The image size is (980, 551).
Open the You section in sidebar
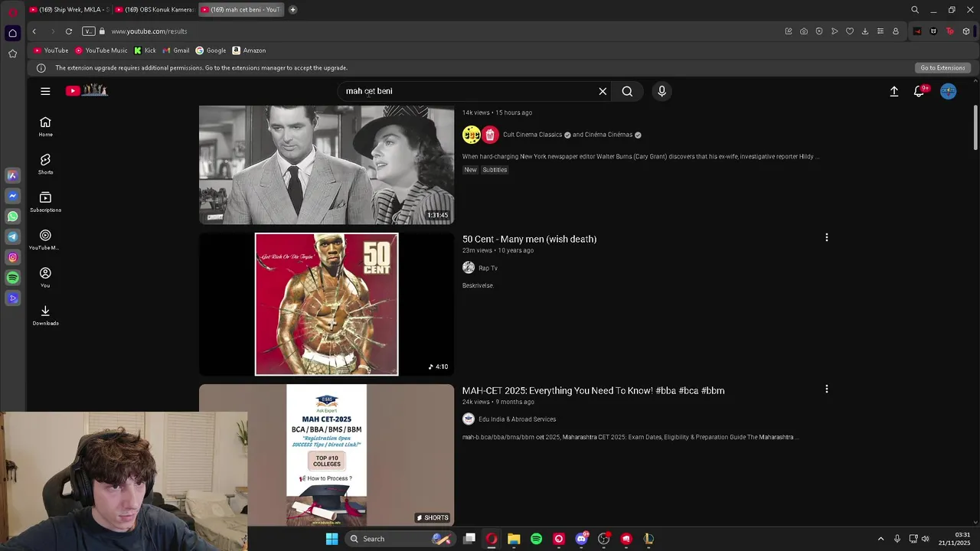(x=45, y=277)
